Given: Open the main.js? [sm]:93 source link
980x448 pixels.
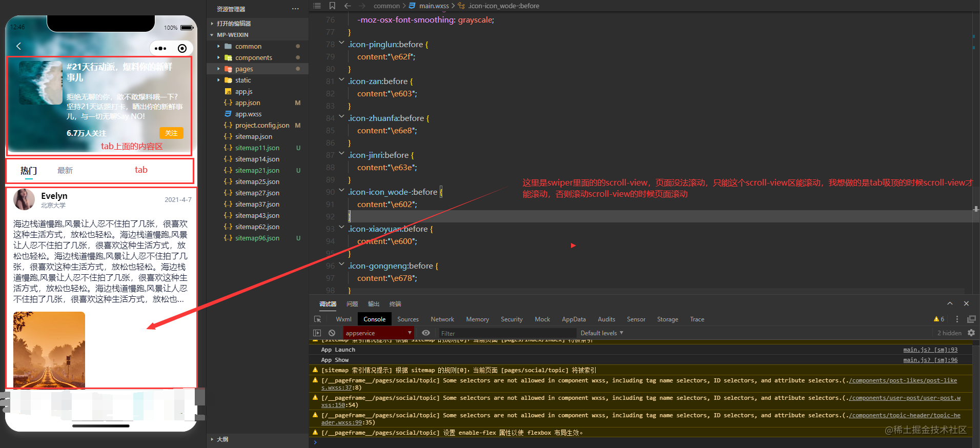Looking at the screenshot, I should pyautogui.click(x=930, y=350).
